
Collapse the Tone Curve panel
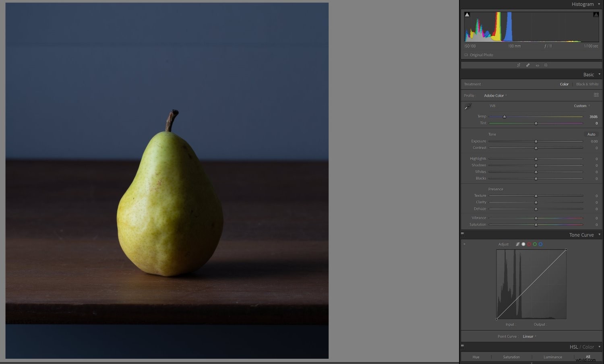coord(600,235)
